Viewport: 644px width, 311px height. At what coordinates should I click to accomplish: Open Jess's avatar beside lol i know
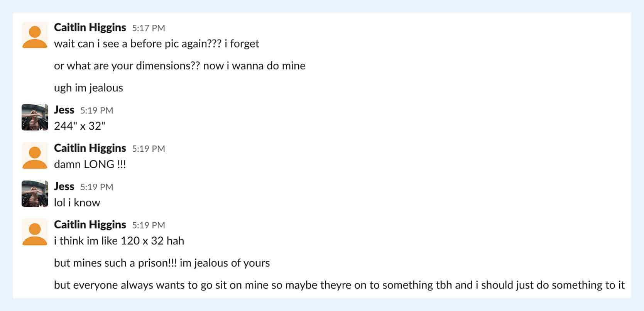tap(35, 194)
